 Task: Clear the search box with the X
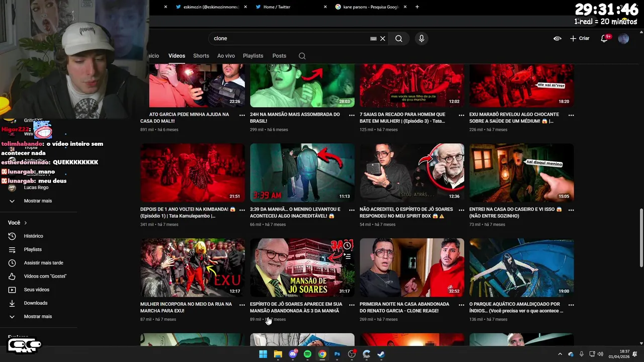382,39
